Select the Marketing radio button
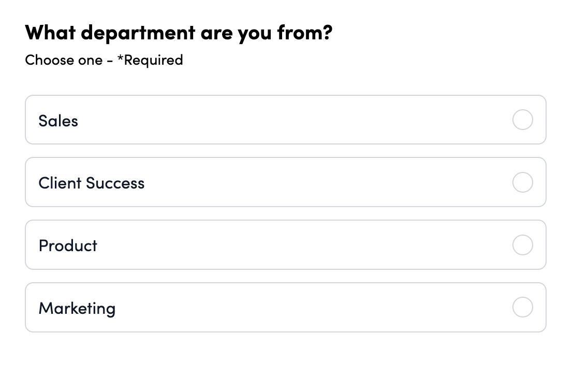This screenshot has height=377, width=588. 522,307
